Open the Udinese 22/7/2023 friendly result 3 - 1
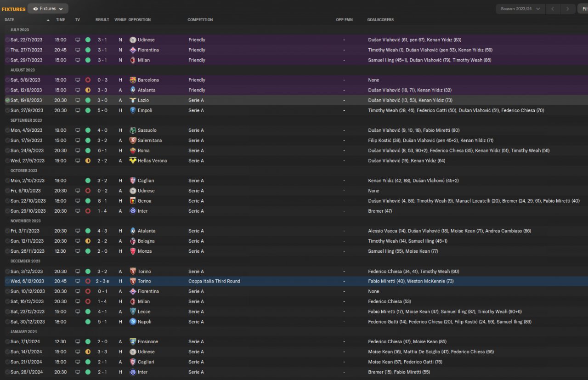Screen dimensions: 588x380 (102, 40)
